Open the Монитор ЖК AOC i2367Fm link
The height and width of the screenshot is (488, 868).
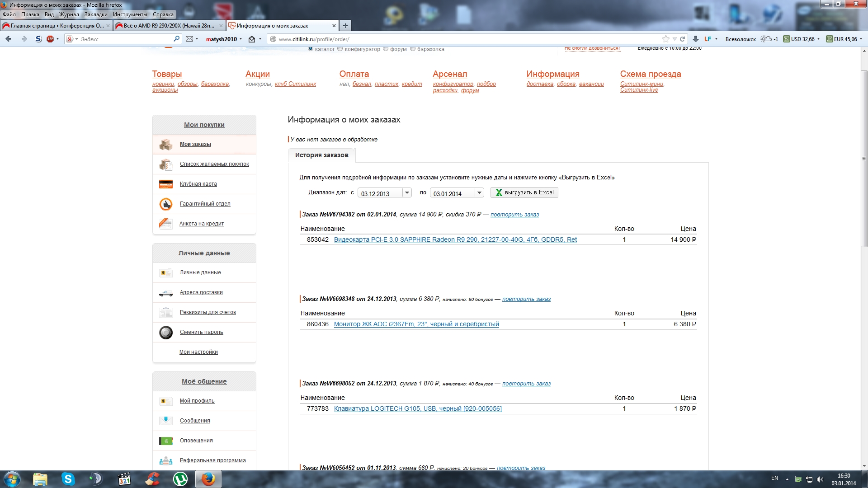(416, 324)
